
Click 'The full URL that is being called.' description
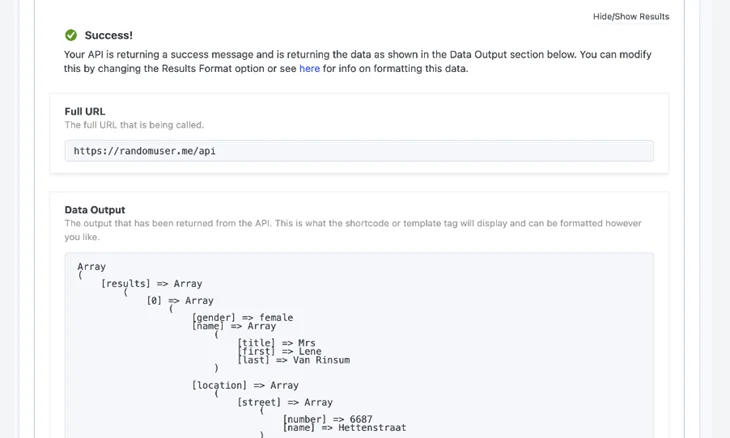[134, 125]
